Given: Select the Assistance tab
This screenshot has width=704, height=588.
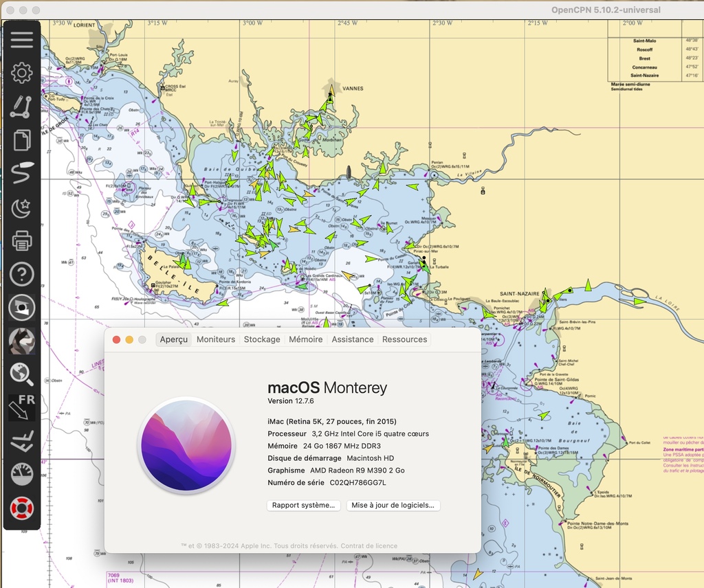Looking at the screenshot, I should [353, 339].
